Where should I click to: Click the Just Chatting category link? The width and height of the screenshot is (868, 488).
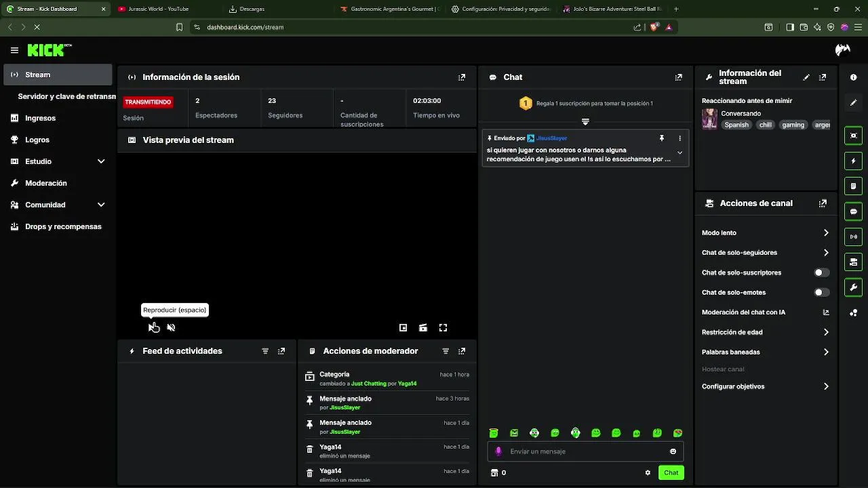point(368,384)
